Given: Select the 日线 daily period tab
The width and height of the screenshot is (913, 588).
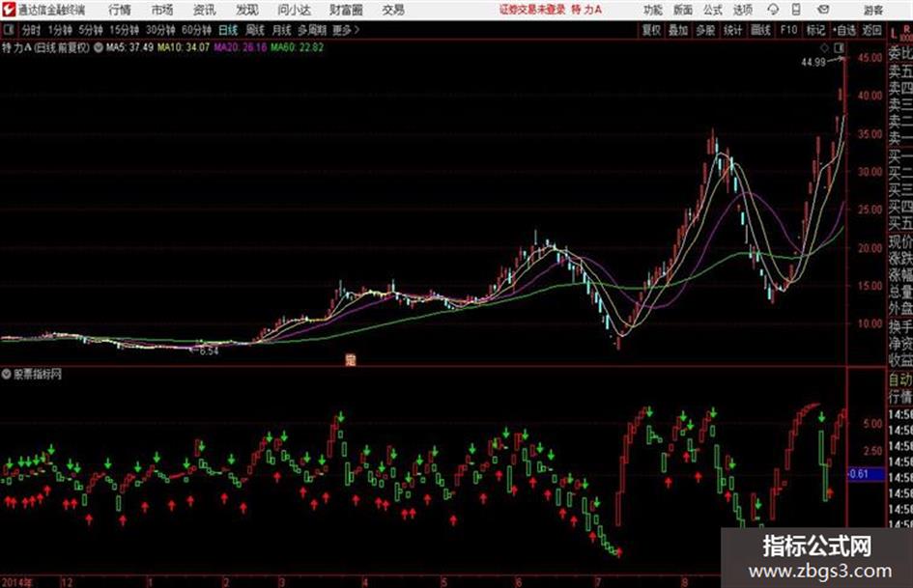Looking at the screenshot, I should [228, 30].
